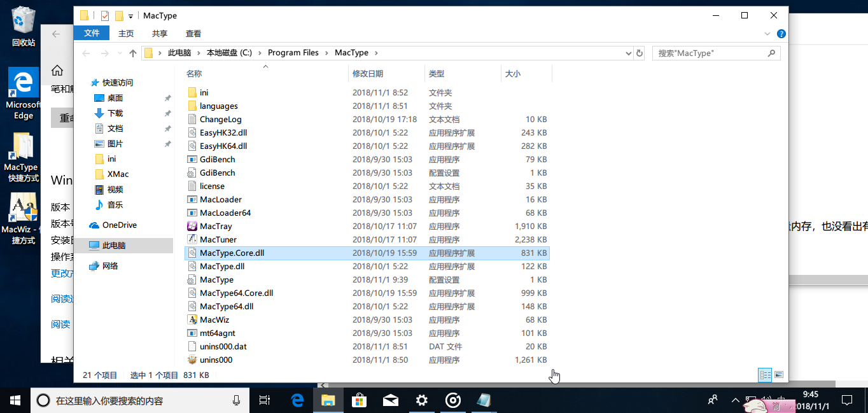The image size is (868, 413).
Task: Switch to large icons view layout
Action: click(778, 375)
